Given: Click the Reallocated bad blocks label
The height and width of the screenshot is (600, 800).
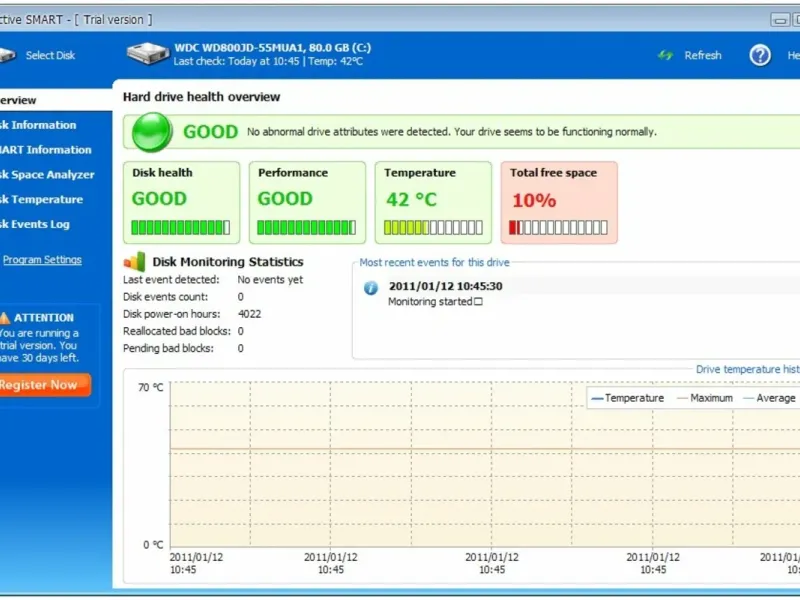Looking at the screenshot, I should [x=177, y=331].
